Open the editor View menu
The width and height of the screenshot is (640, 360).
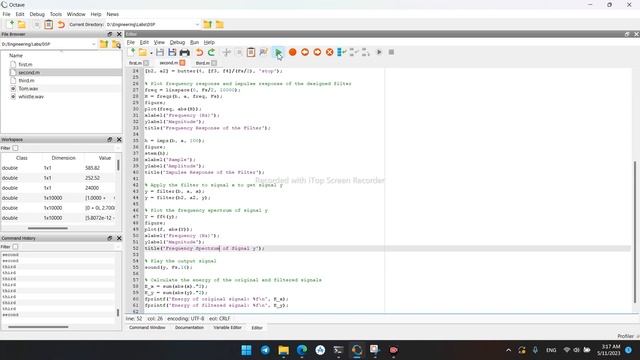(159, 42)
